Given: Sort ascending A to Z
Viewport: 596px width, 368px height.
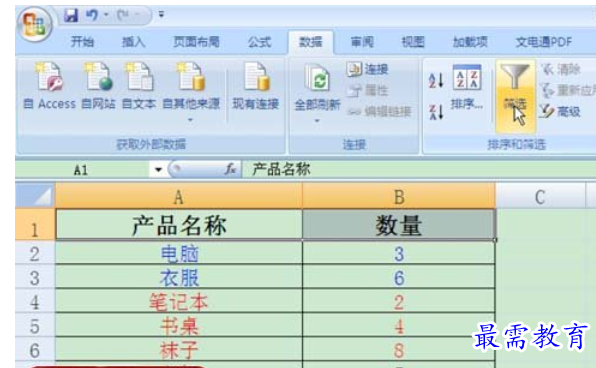Looking at the screenshot, I should coord(436,80).
